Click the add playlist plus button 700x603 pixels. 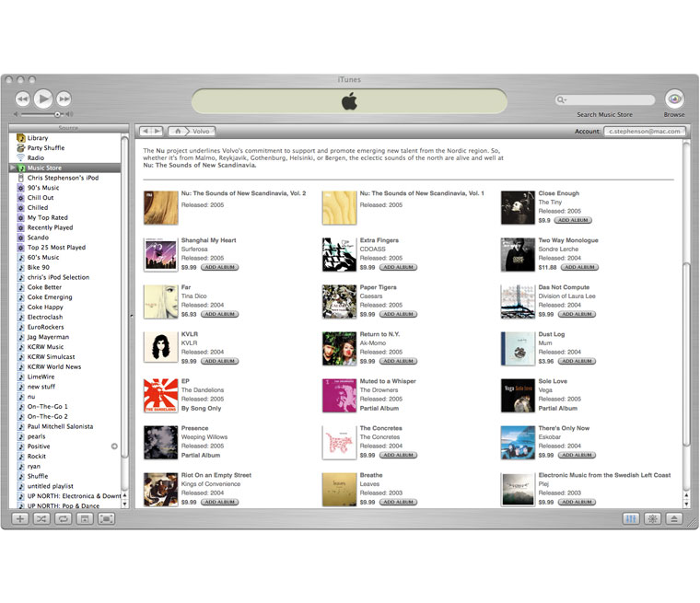(x=20, y=518)
